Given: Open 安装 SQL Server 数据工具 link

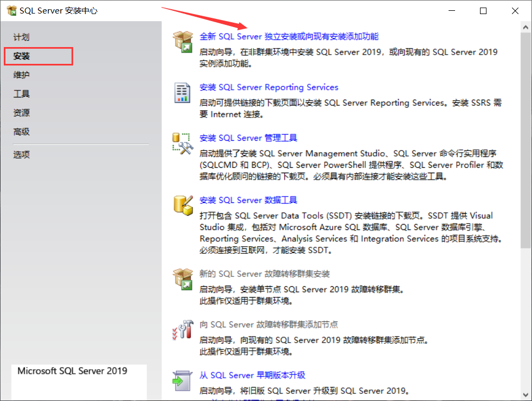Looking at the screenshot, I should click(248, 200).
